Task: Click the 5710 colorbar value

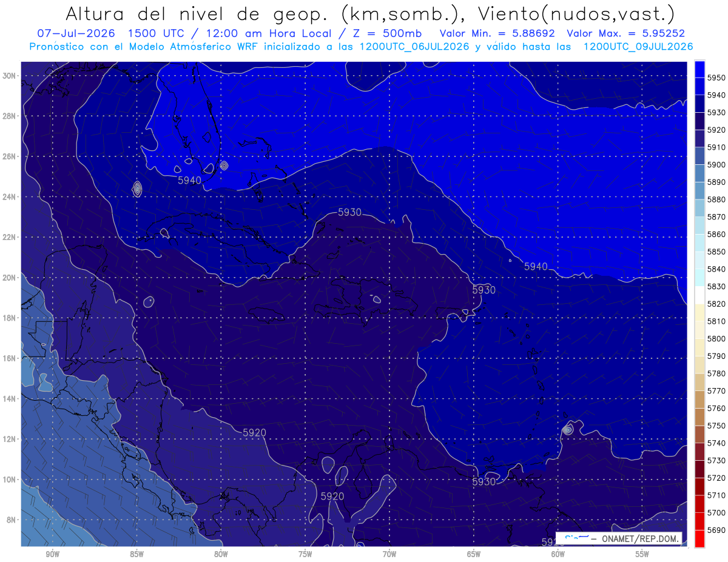Action: pyautogui.click(x=716, y=495)
